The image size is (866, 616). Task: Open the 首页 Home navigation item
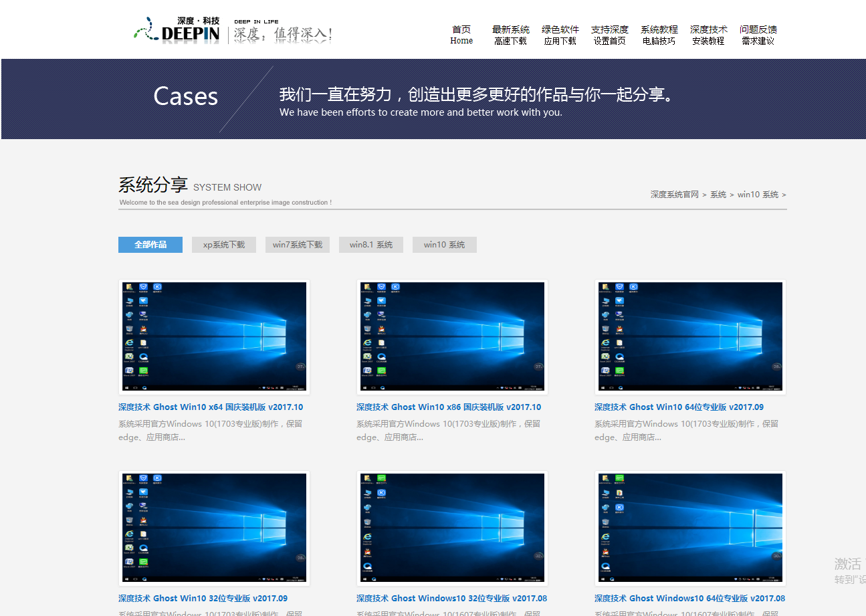[461, 35]
